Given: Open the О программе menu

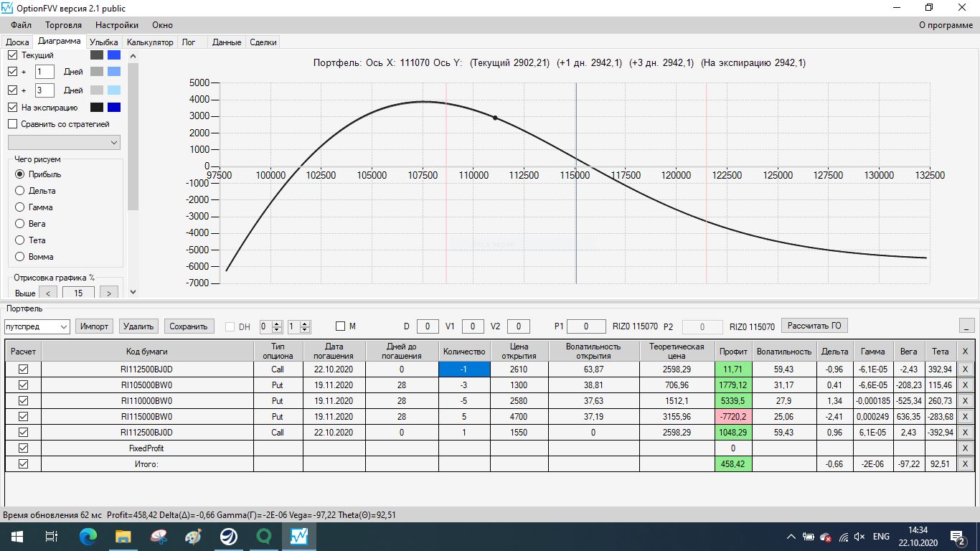Looking at the screenshot, I should click(946, 25).
